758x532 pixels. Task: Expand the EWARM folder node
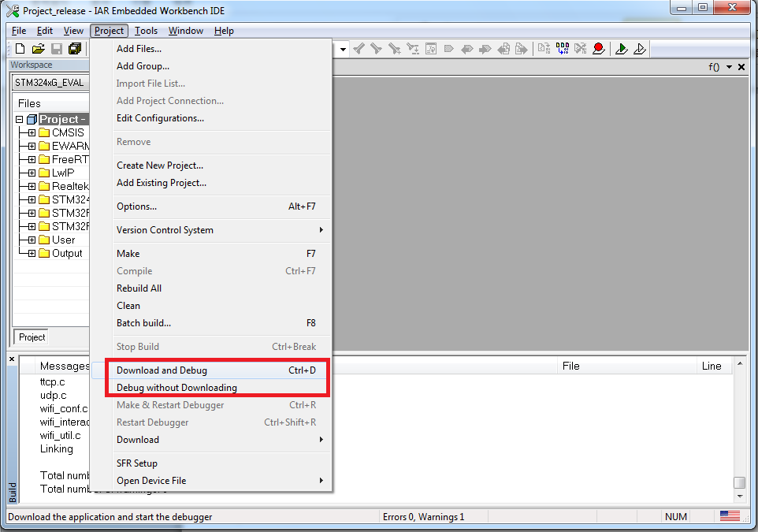coord(32,146)
